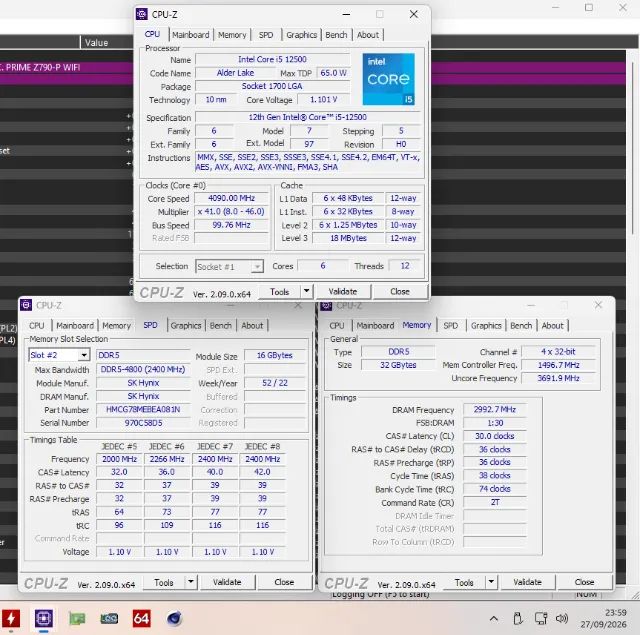640x635 pixels.
Task: Click the CPU-Z title icon in top window
Action: [x=142, y=14]
